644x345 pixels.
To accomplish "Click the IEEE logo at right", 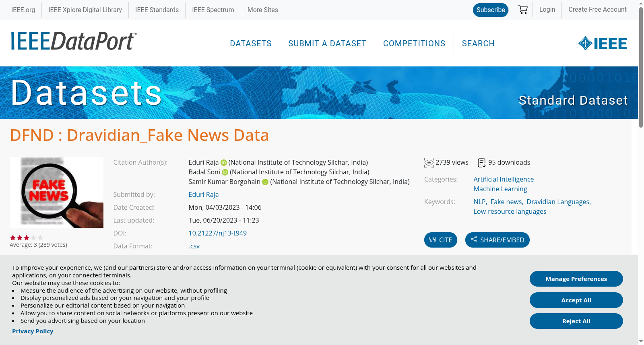I will [603, 43].
